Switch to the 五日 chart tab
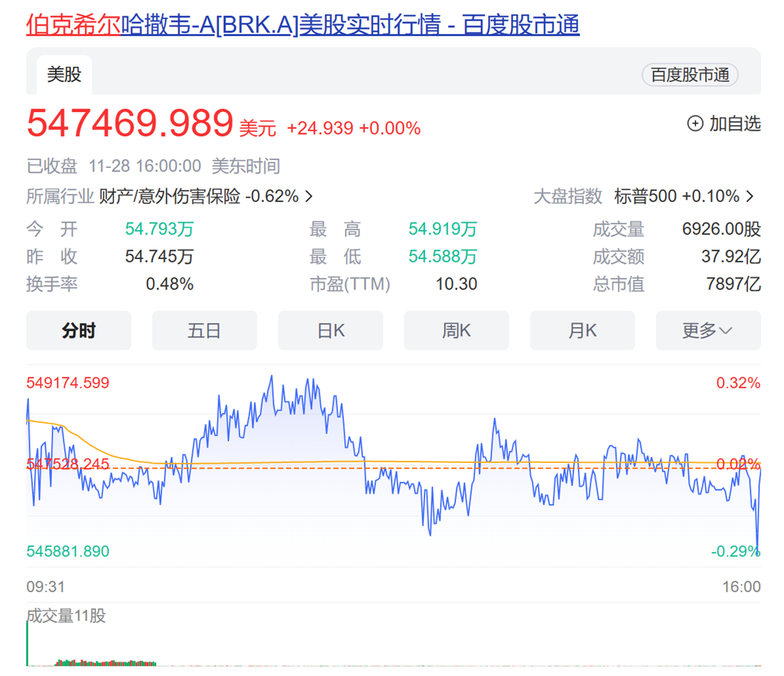The height and width of the screenshot is (676, 784). tap(205, 330)
